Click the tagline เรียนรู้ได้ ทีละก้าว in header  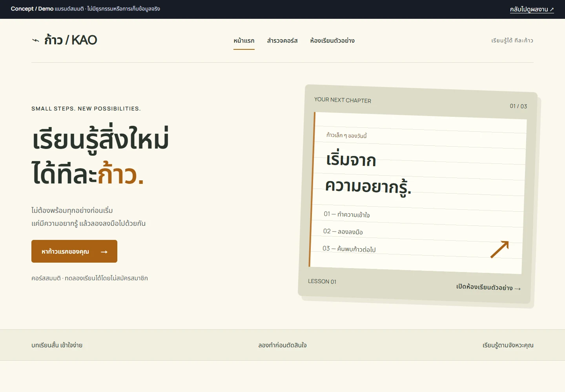click(512, 40)
